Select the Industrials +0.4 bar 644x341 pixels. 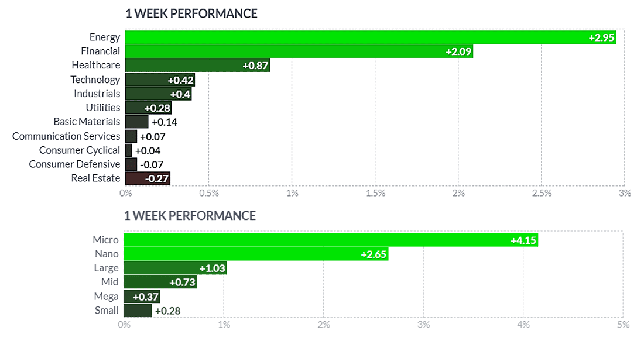tap(158, 94)
